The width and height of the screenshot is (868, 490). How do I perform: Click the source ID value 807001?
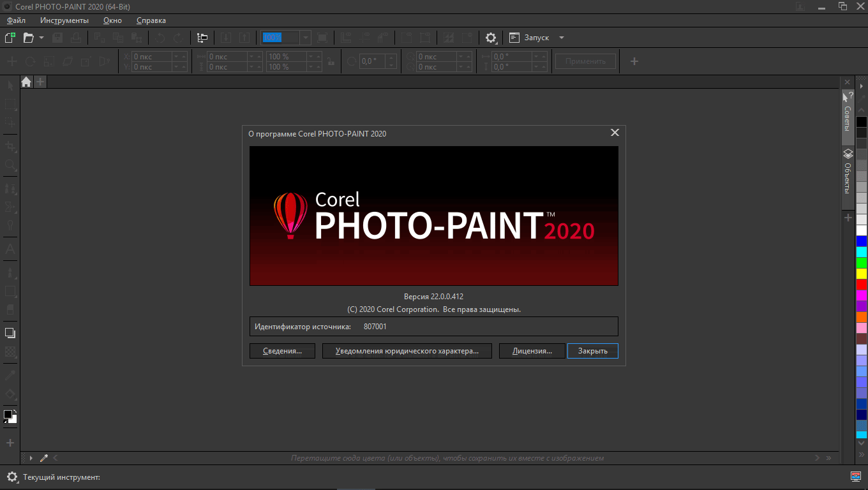pos(375,327)
